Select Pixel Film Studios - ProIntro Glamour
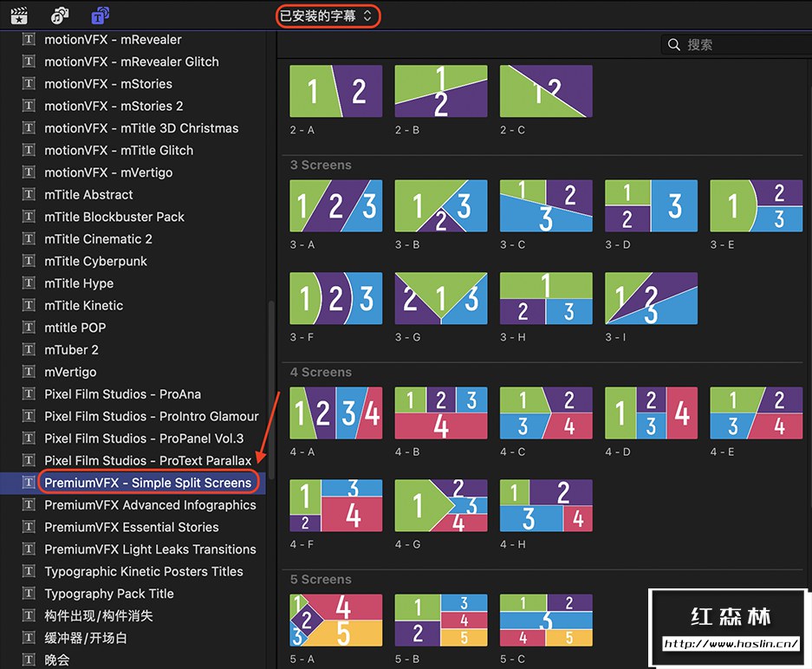 (x=151, y=416)
